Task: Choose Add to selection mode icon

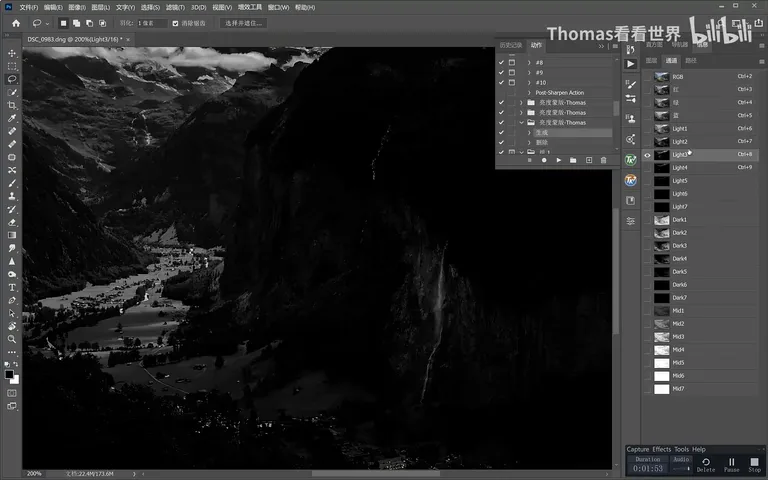Action: coord(76,23)
